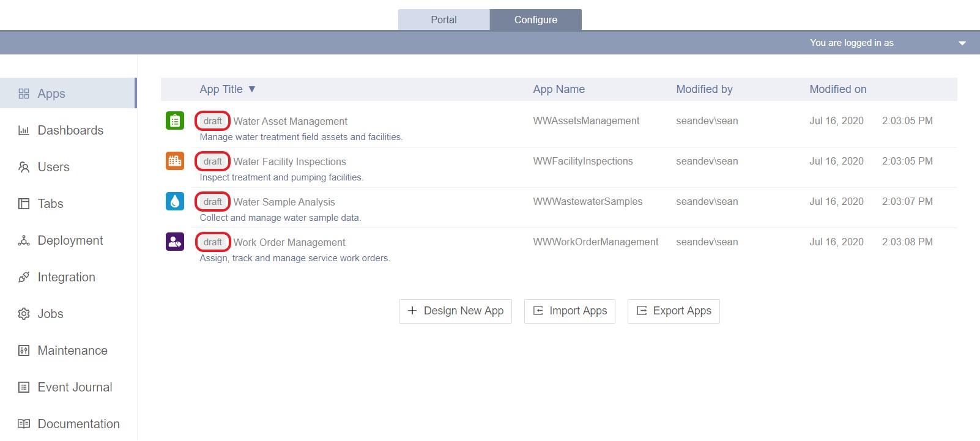This screenshot has height=441, width=980.
Task: Click the 2:03:08 PM timestamp
Action: coord(907,242)
